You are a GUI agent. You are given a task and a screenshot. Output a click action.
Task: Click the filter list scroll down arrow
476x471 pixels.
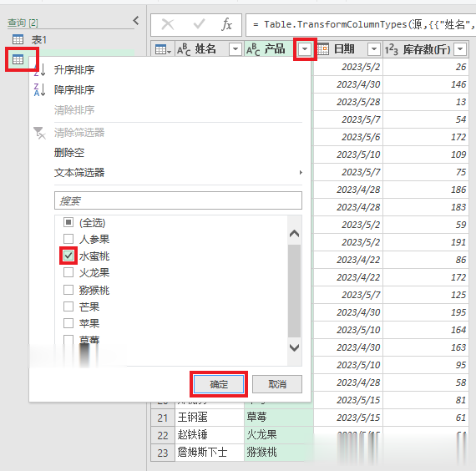point(294,347)
